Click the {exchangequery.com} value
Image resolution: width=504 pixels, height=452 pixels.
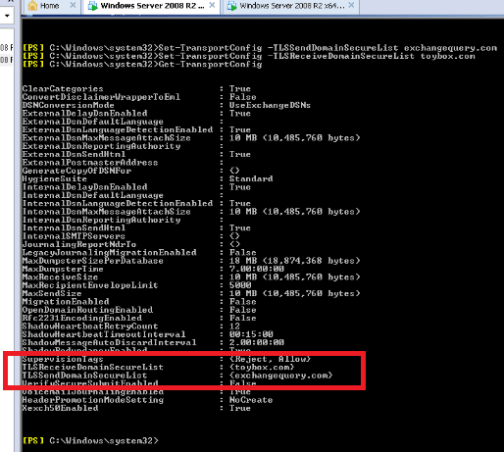click(281, 375)
